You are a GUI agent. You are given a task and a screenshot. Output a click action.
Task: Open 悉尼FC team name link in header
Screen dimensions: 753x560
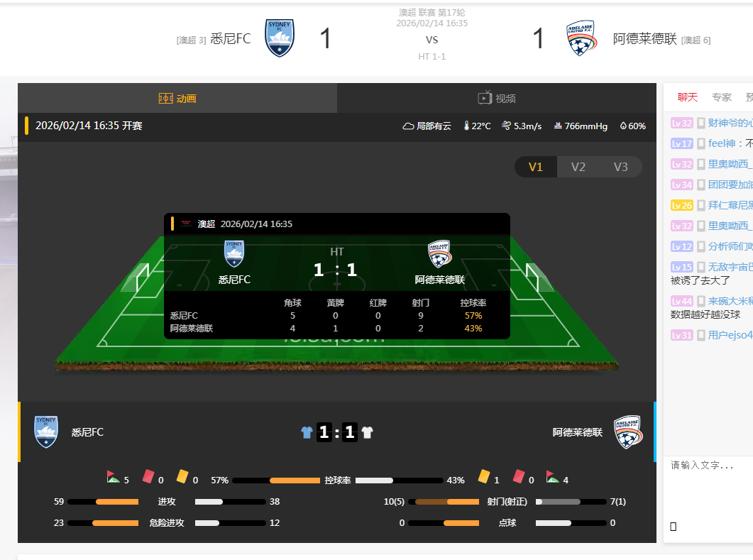tap(231, 38)
